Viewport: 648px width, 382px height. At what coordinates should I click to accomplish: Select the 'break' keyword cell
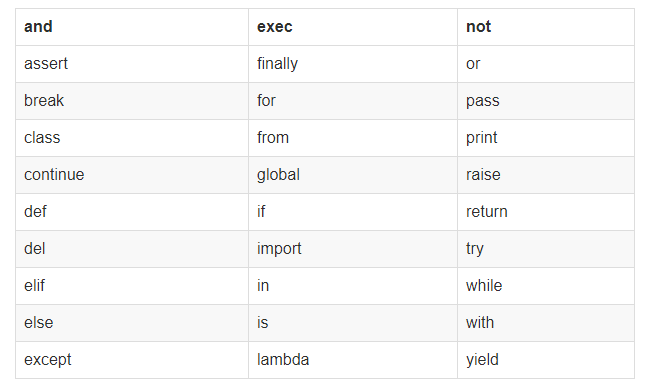click(x=132, y=101)
